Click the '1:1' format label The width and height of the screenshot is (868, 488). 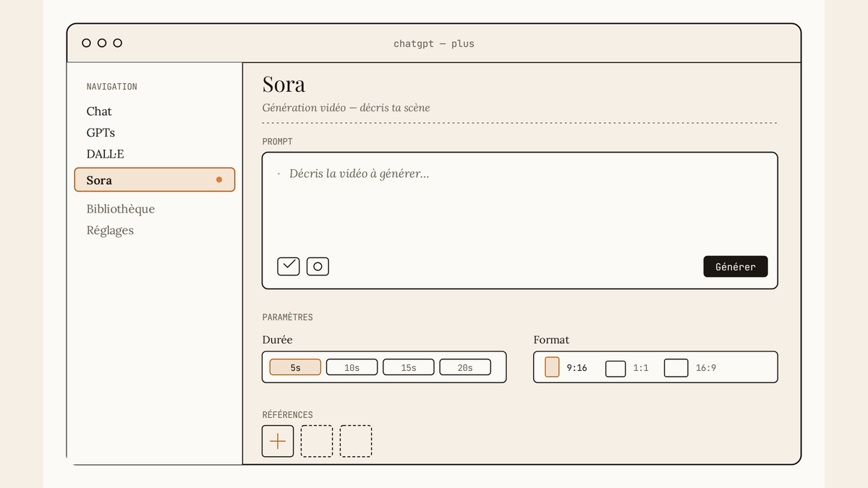tap(641, 368)
